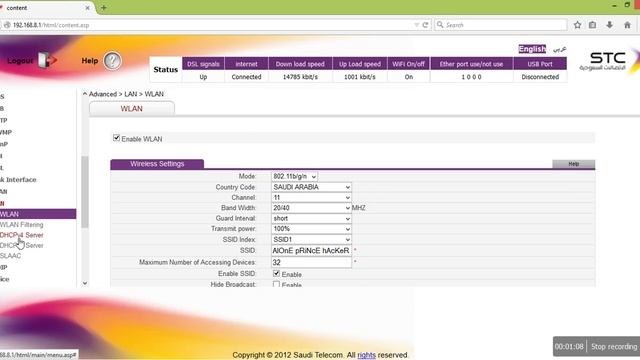640x360 pixels.
Task: Click the Stop recording button
Action: pos(614,347)
